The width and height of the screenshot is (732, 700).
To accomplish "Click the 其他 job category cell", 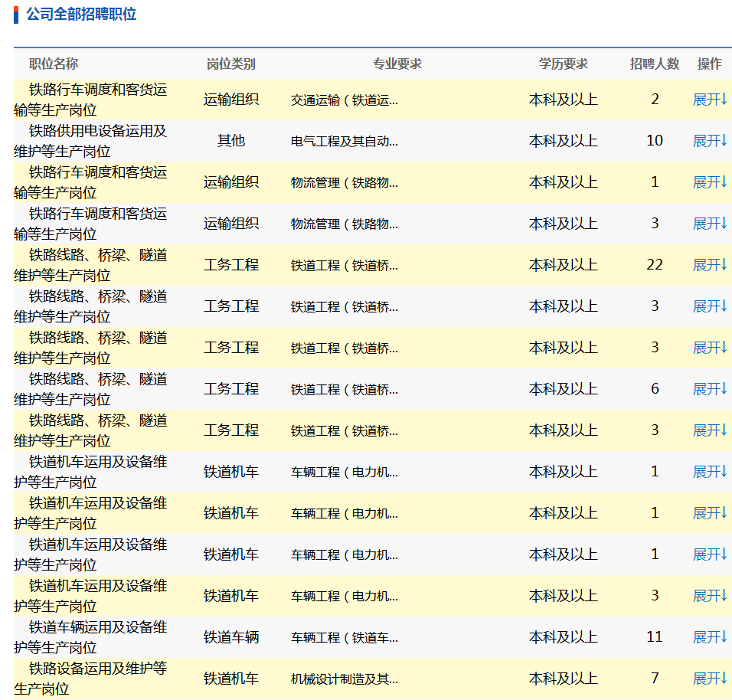I will [x=230, y=141].
